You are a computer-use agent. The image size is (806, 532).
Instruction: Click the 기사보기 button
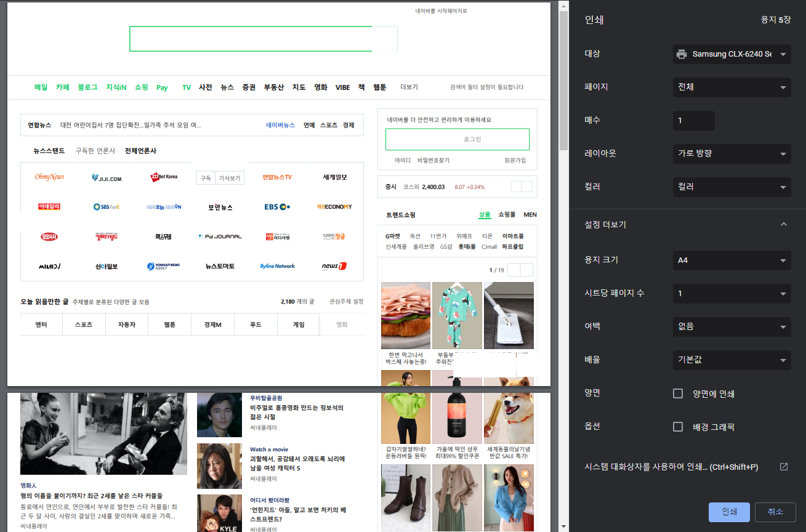coord(229,178)
